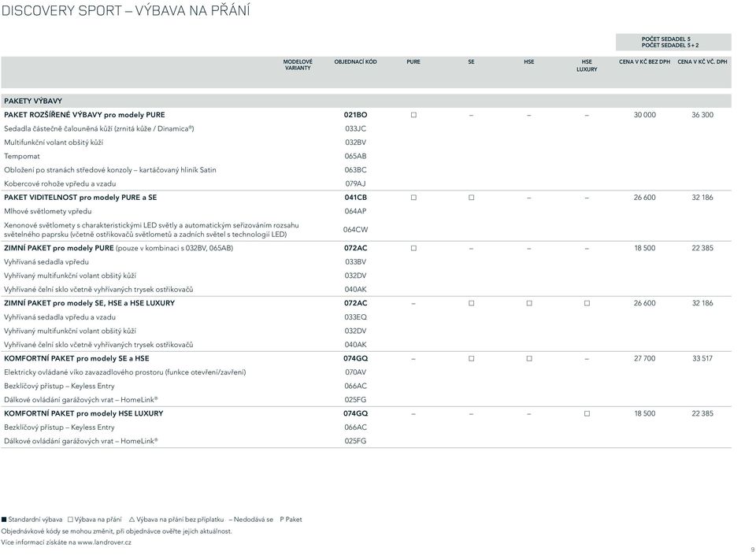Select the price "27 700"
This screenshot has height=555, width=756.
tap(645, 358)
